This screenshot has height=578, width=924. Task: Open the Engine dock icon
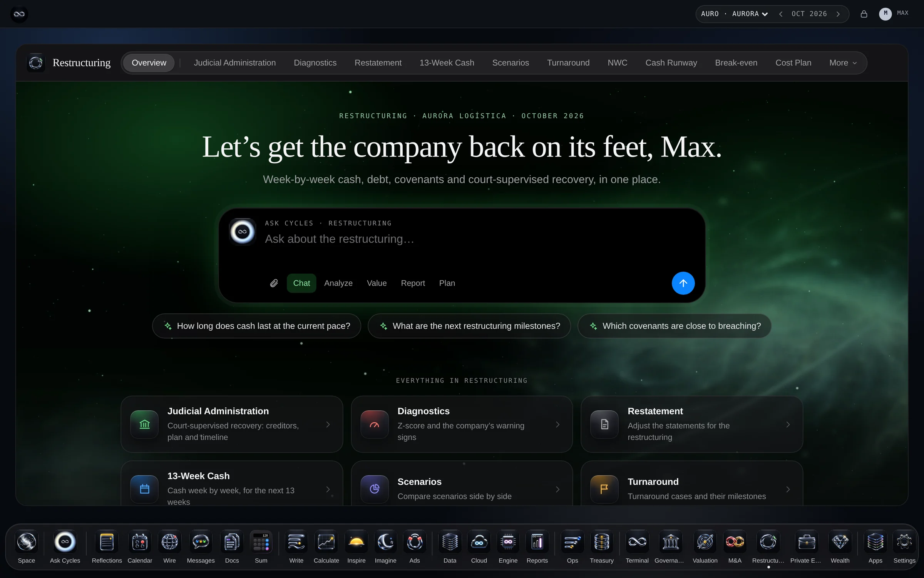click(508, 542)
